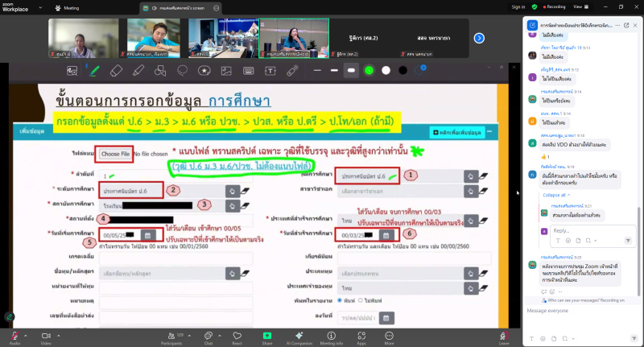
Task: Select the eraser annotation tool
Action: pyautogui.click(x=115, y=70)
